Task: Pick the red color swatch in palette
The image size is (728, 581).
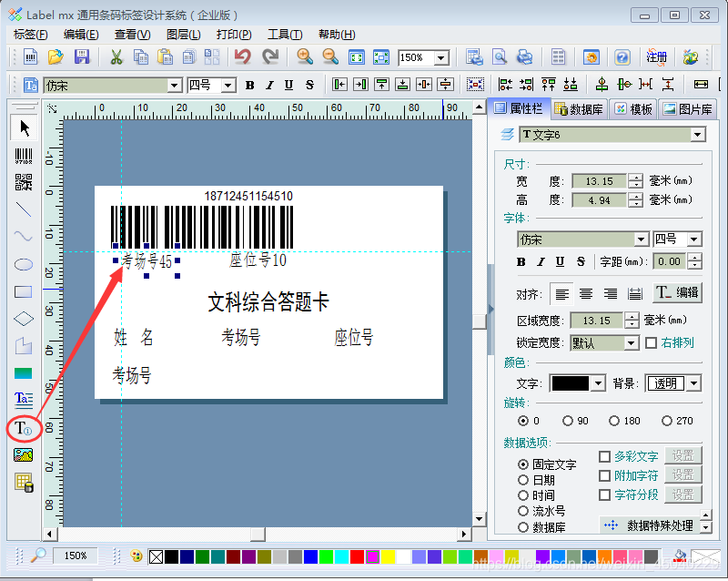Action: click(357, 556)
